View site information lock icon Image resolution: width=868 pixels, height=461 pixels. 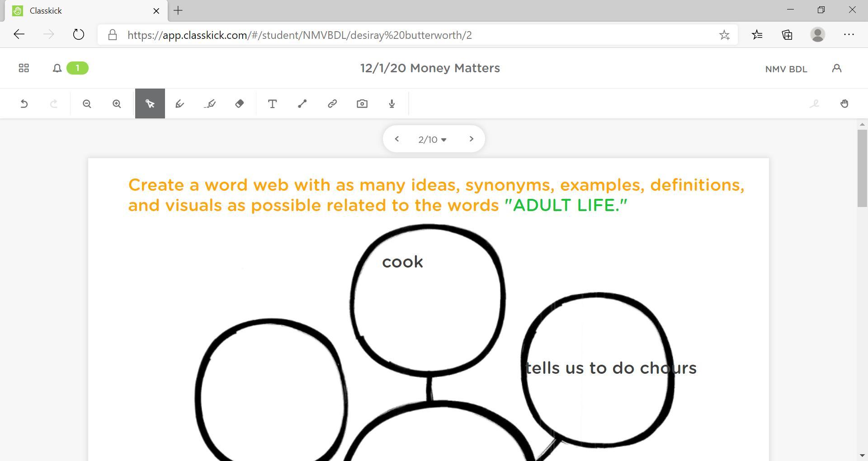(113, 35)
